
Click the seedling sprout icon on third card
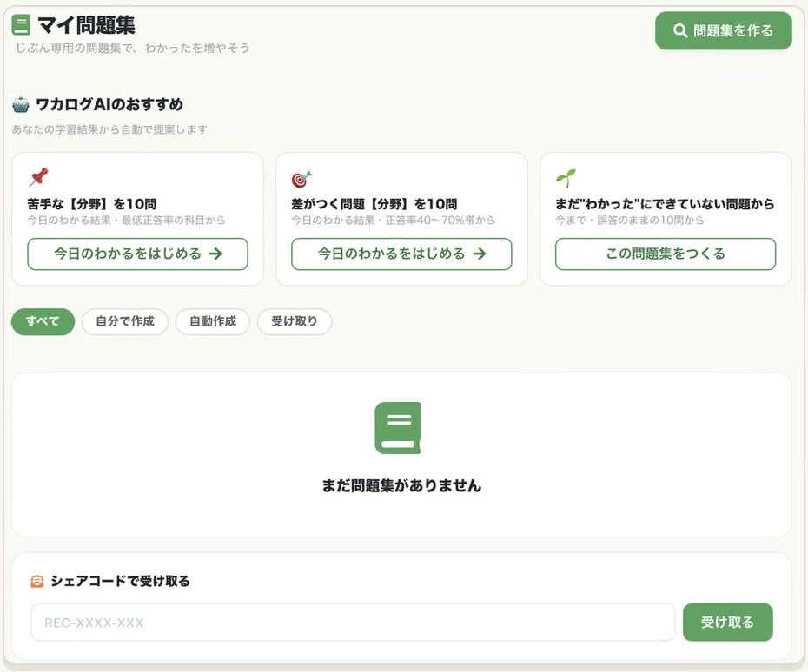(x=566, y=178)
